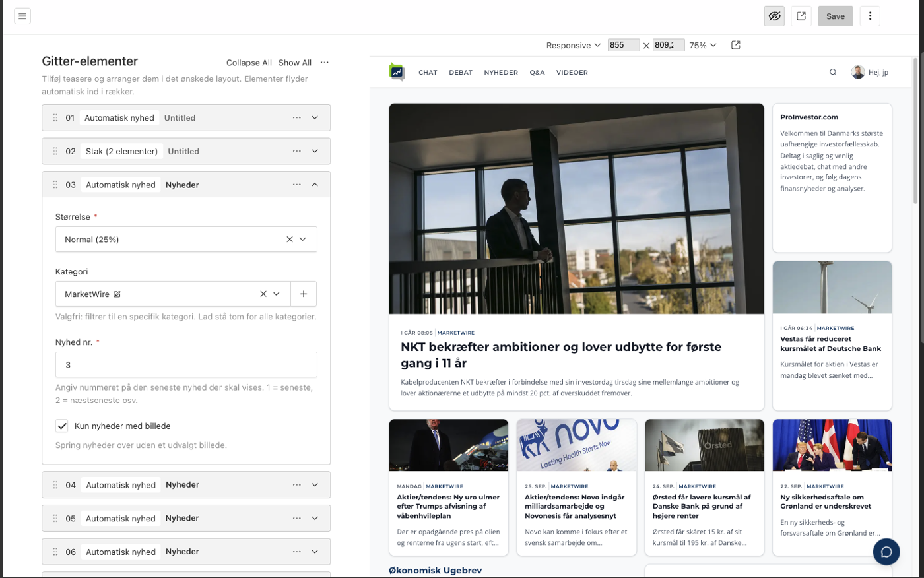
Task: Add a new Kategori with plus button
Action: pos(304,294)
